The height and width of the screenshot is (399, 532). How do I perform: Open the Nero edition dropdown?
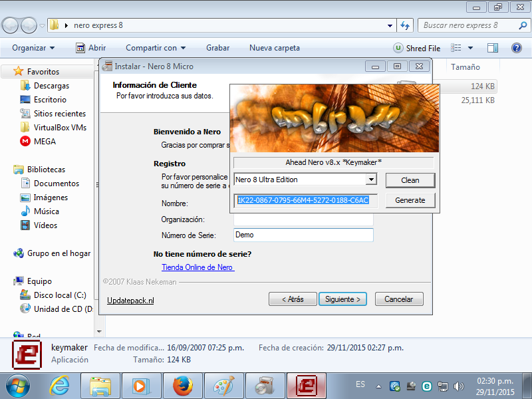tap(371, 179)
